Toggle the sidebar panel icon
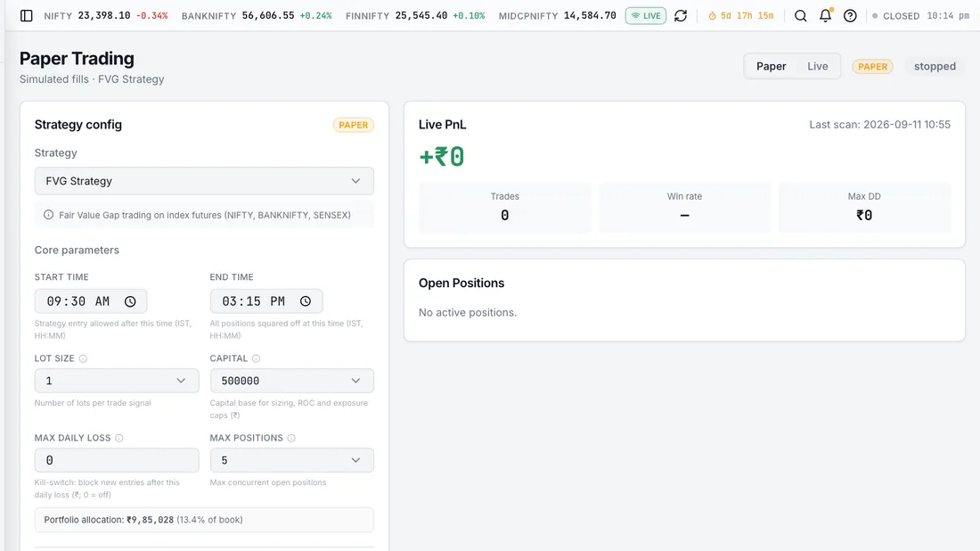The image size is (980, 551). coord(26,16)
